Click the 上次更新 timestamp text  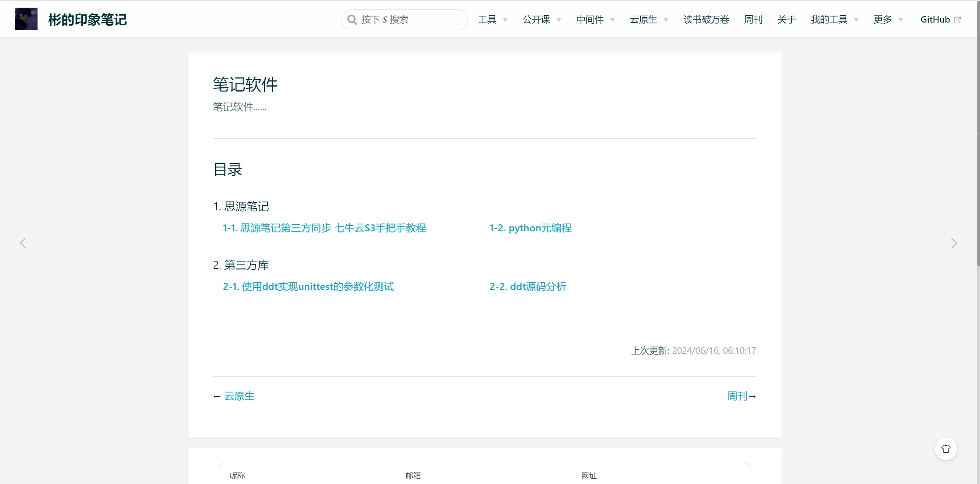pyautogui.click(x=694, y=350)
